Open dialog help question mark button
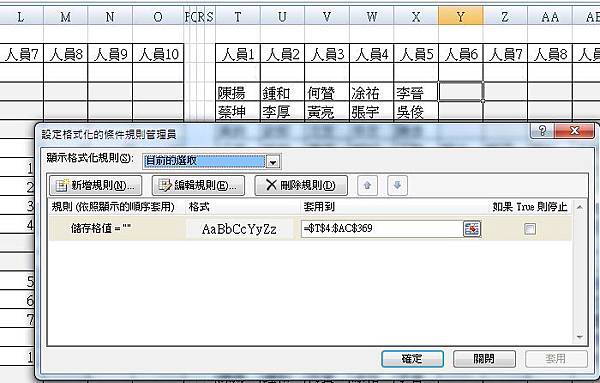 point(542,131)
